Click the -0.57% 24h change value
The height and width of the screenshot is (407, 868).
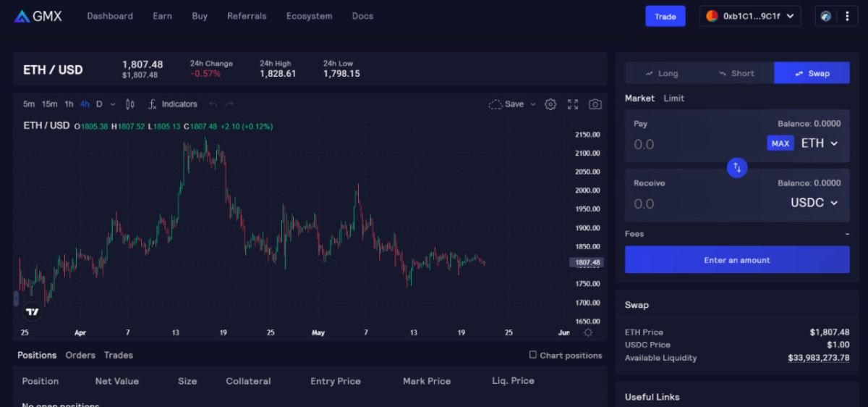205,74
